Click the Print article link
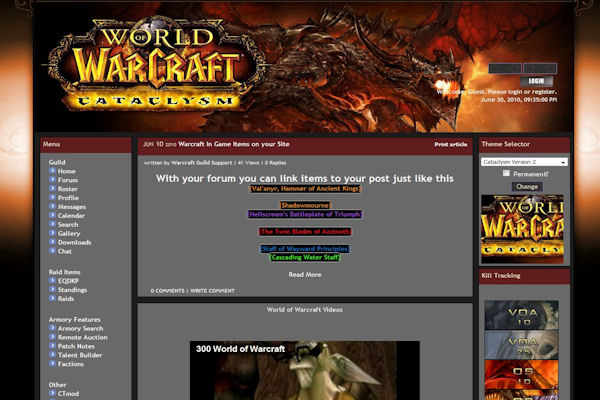The width and height of the screenshot is (600, 400). [x=450, y=144]
